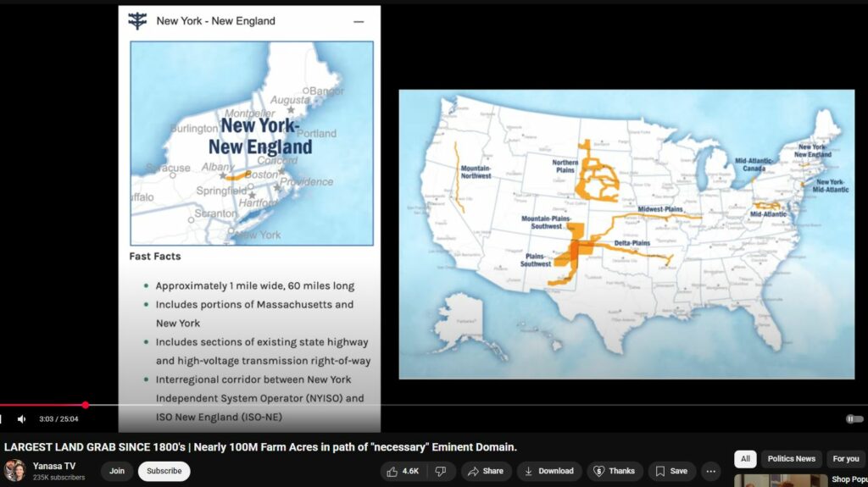Click the 235K subscribers count
The image size is (868, 487).
pyautogui.click(x=58, y=477)
